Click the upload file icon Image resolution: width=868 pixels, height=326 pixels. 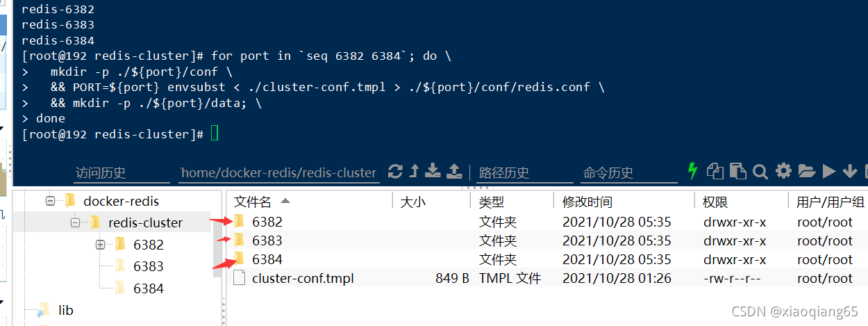pos(454,171)
